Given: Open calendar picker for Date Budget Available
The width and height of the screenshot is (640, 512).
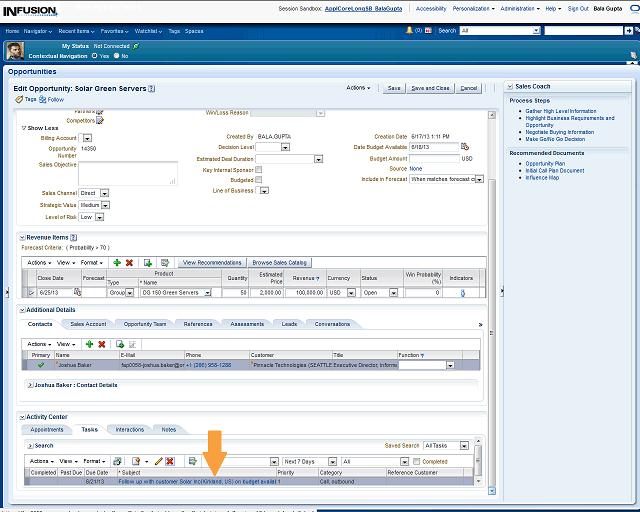Looking at the screenshot, I should pos(465,147).
